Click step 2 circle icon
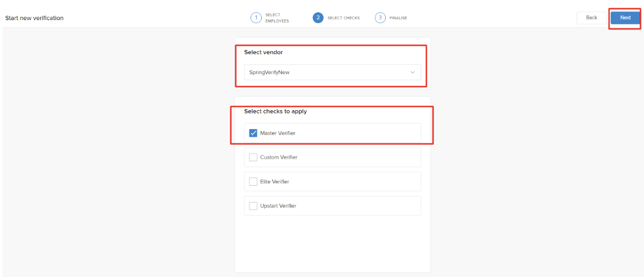 pyautogui.click(x=318, y=18)
